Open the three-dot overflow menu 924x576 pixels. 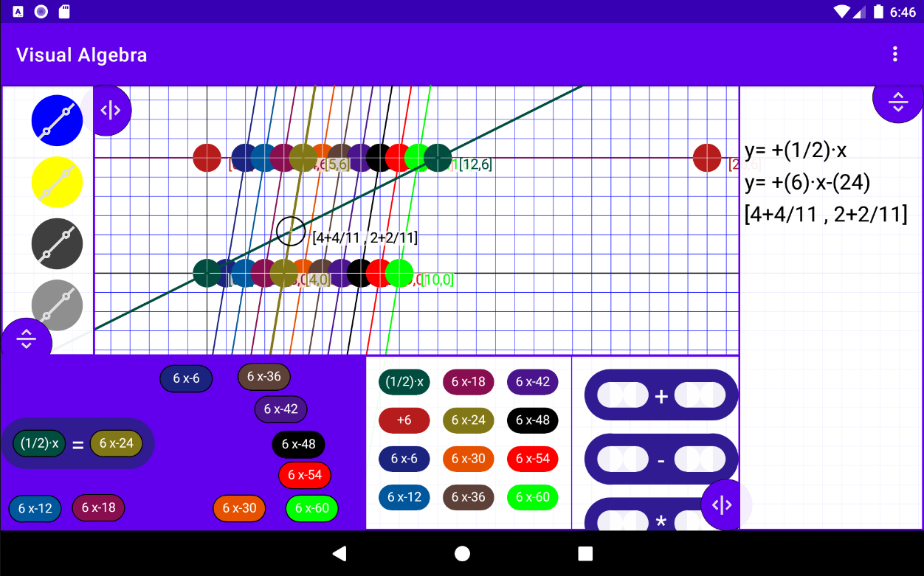[895, 54]
